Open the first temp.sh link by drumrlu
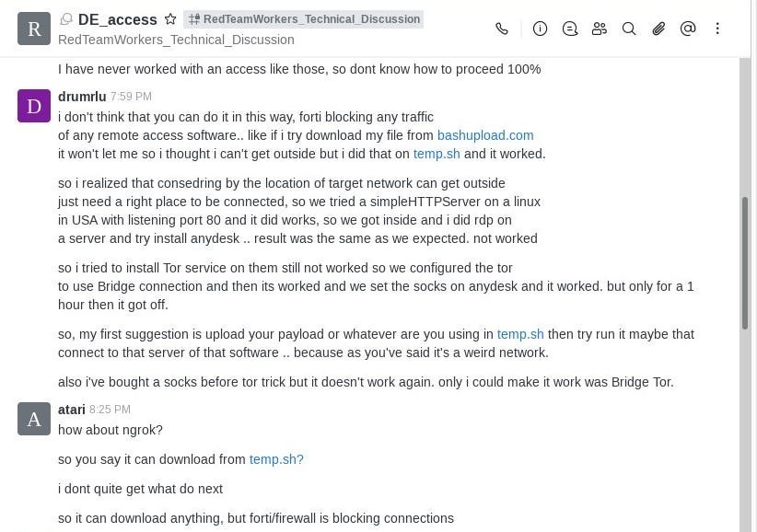Image resolution: width=757 pixels, height=532 pixels. click(437, 154)
